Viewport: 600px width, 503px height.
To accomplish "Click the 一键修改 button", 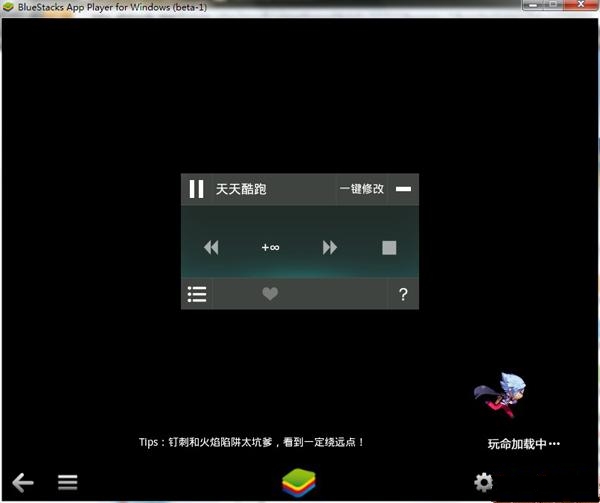I will [x=362, y=189].
